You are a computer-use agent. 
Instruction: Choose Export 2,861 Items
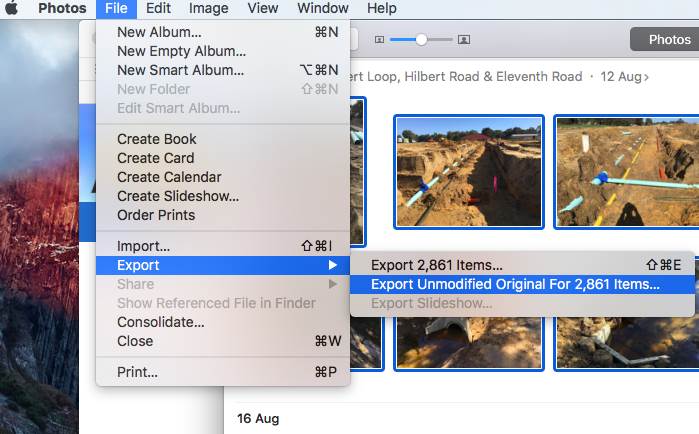coord(437,265)
